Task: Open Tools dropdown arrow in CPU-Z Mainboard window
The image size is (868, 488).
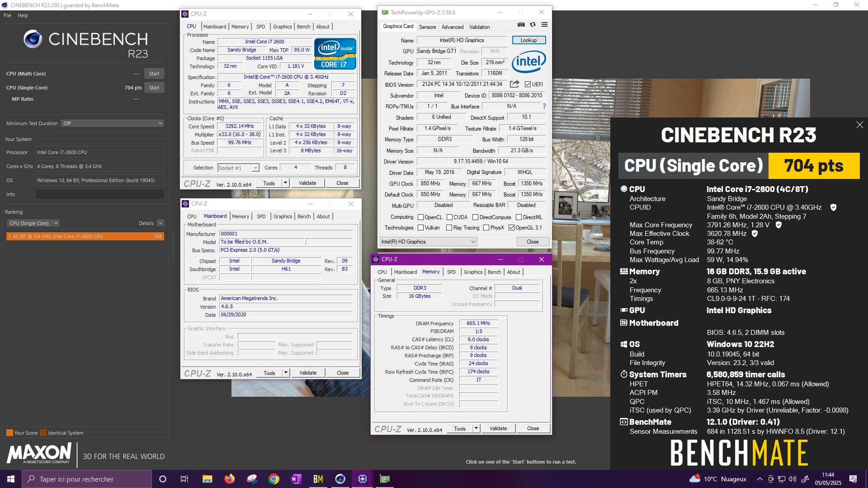Action: [286, 373]
